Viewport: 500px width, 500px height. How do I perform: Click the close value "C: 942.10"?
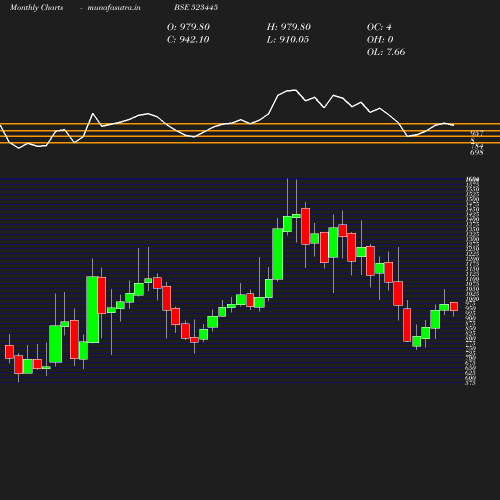(188, 40)
